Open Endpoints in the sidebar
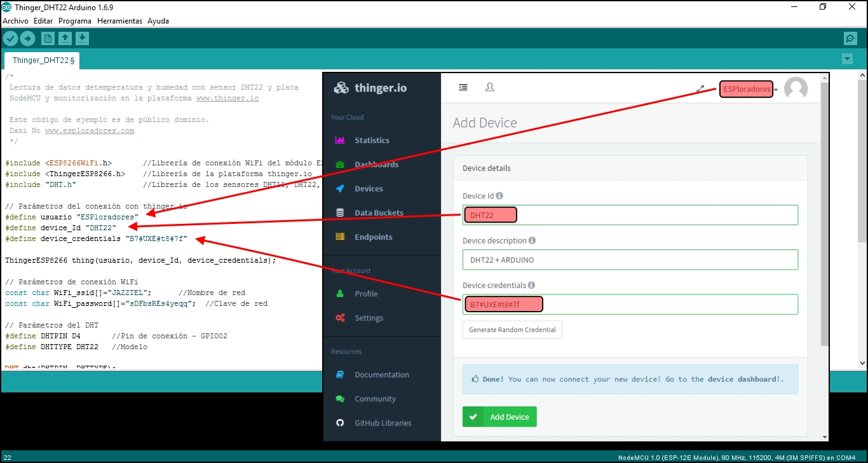The image size is (868, 463). coord(373,237)
